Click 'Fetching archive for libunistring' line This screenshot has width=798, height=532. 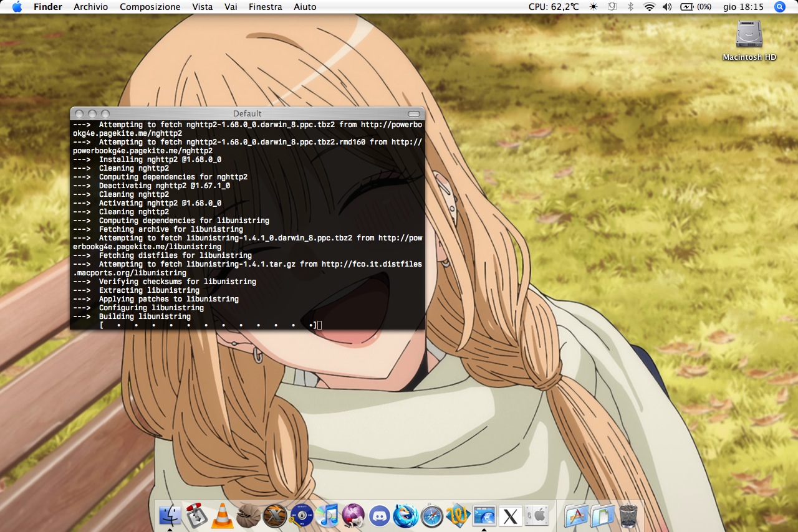point(158,229)
